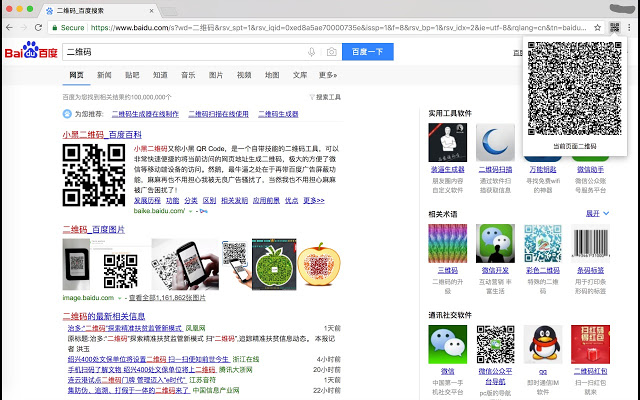Image resolution: width=640 pixels, height=400 pixels.
Task: Click the 更多>> sub-link
Action: point(313,200)
